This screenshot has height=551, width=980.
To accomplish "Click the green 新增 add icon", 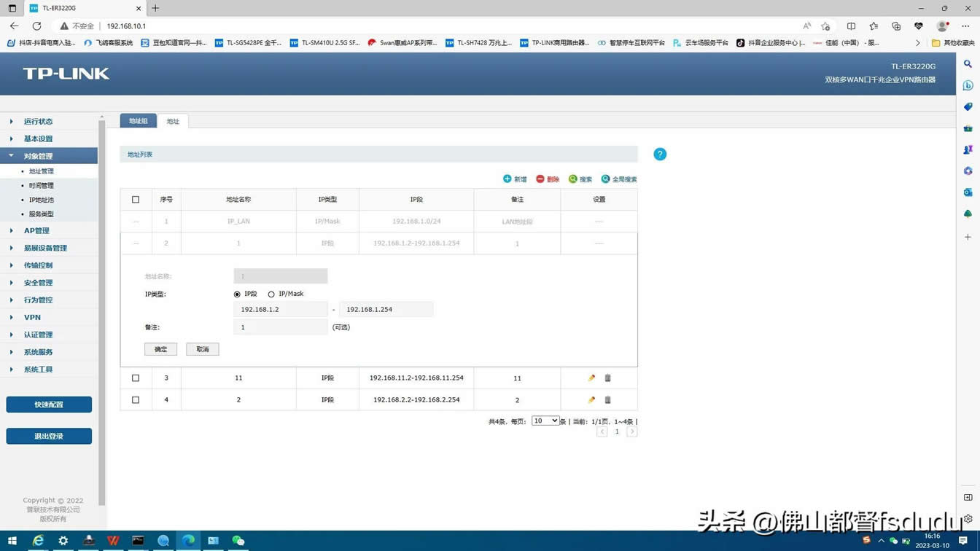I will pyautogui.click(x=507, y=179).
